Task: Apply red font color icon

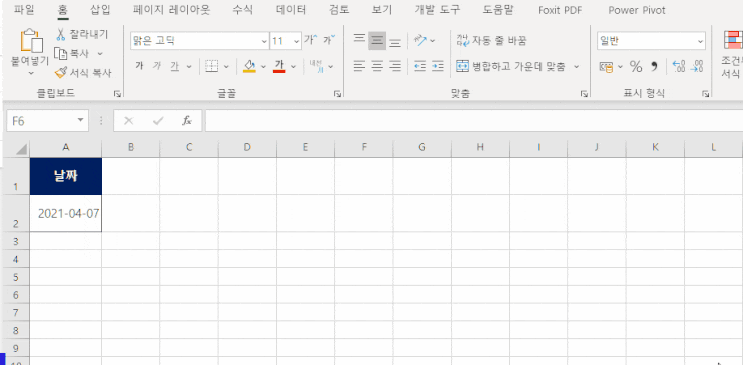Action: (279, 66)
